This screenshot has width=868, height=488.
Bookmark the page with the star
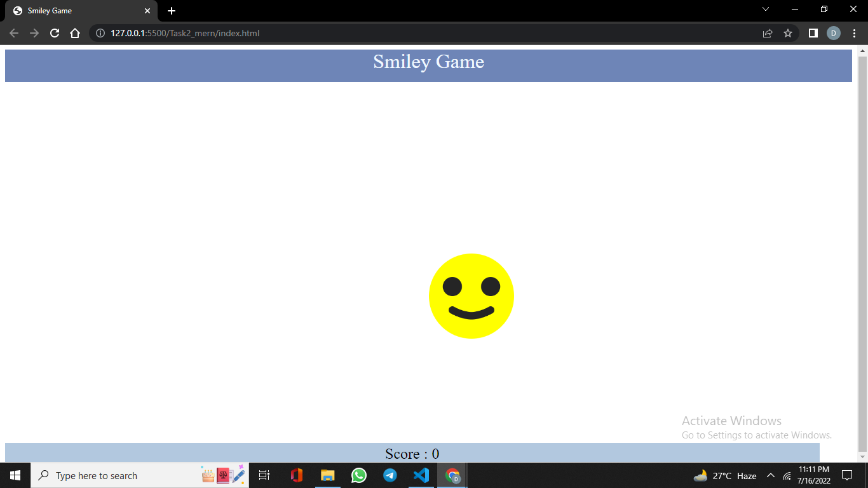pyautogui.click(x=788, y=33)
